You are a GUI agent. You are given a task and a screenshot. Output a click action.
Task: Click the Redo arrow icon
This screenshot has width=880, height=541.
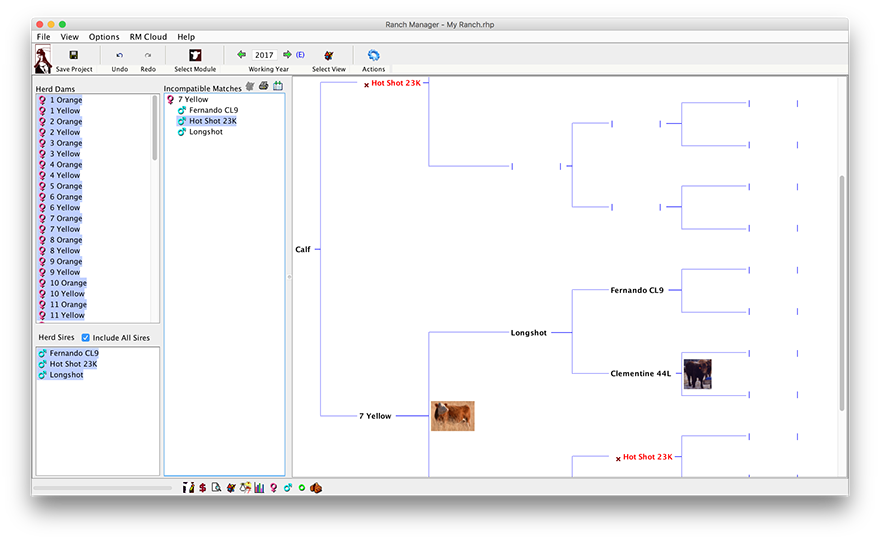click(148, 55)
